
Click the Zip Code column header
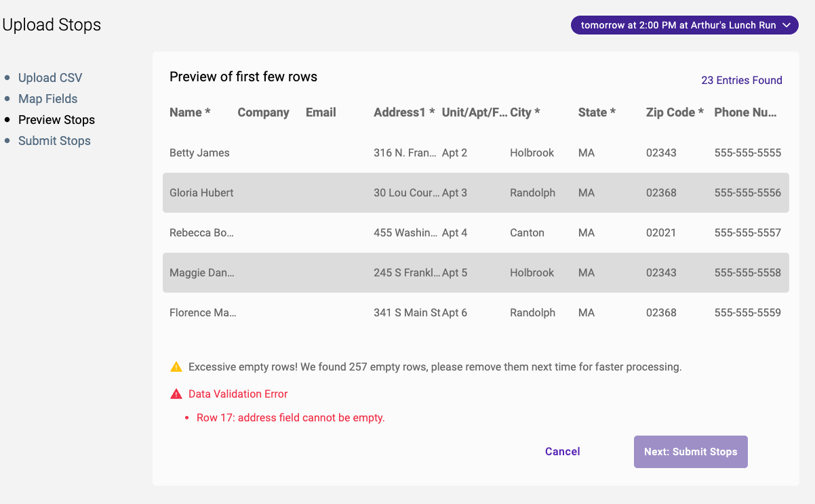pyautogui.click(x=675, y=112)
